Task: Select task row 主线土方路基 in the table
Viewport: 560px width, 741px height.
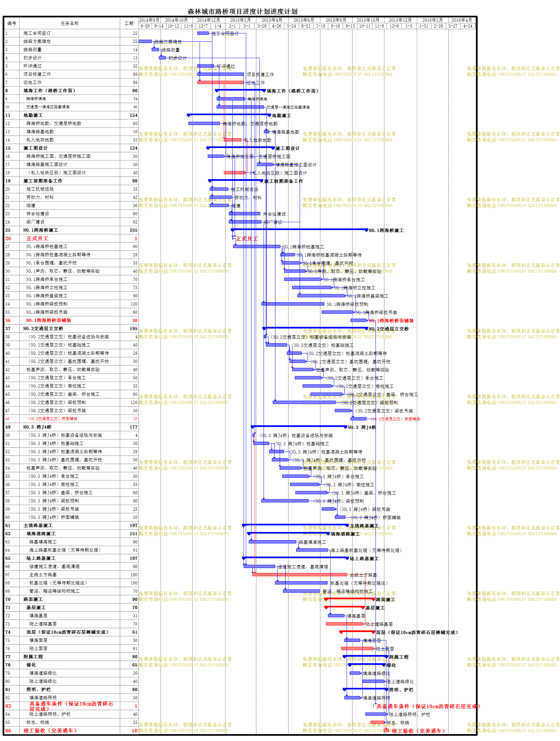Action: tap(71, 575)
